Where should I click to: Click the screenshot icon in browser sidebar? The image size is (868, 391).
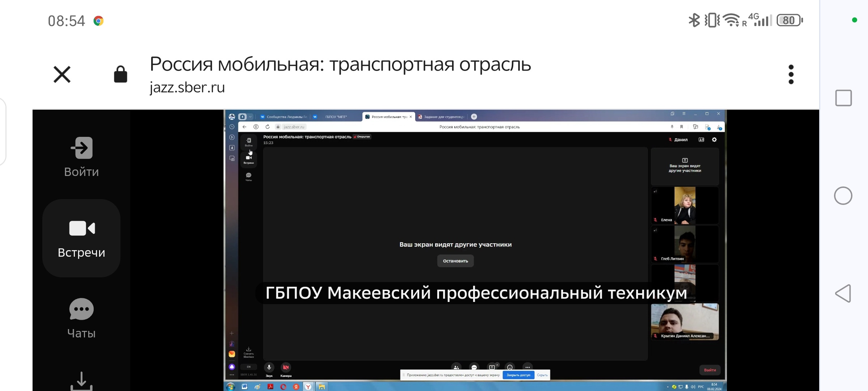(232, 158)
